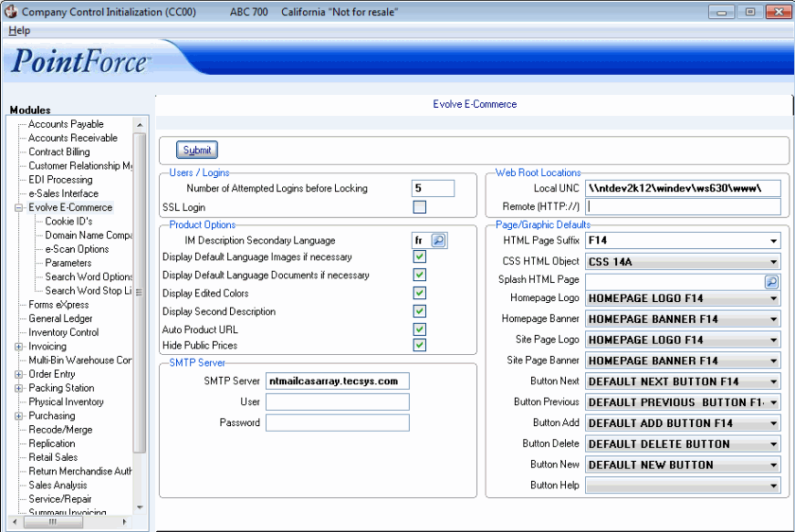
Task: Open e-Scan Options tree item
Action: pos(77,249)
